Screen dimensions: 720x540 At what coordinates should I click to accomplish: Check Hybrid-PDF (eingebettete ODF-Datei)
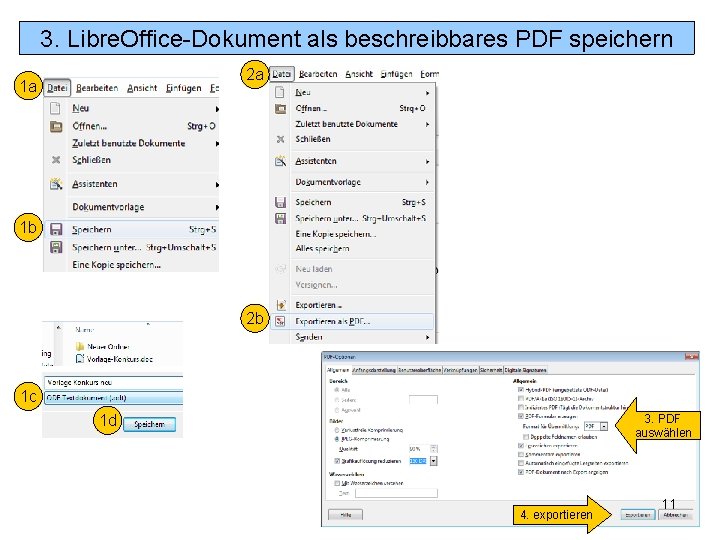pos(521,390)
